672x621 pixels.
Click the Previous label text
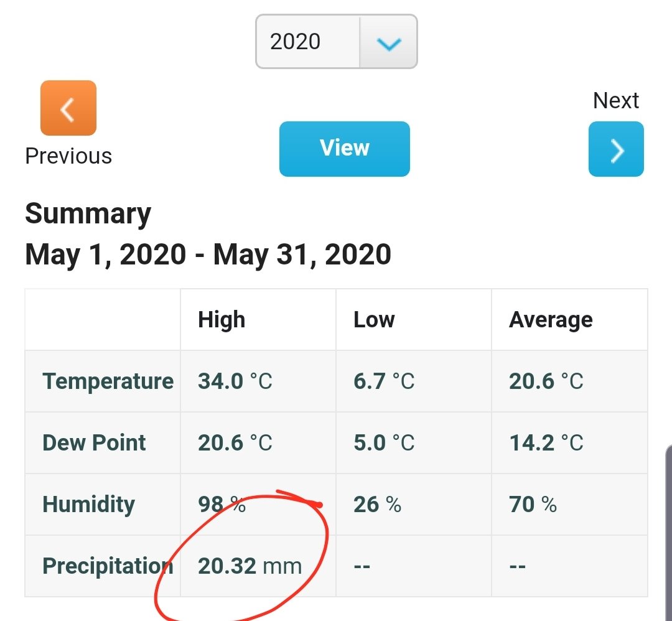click(x=68, y=156)
